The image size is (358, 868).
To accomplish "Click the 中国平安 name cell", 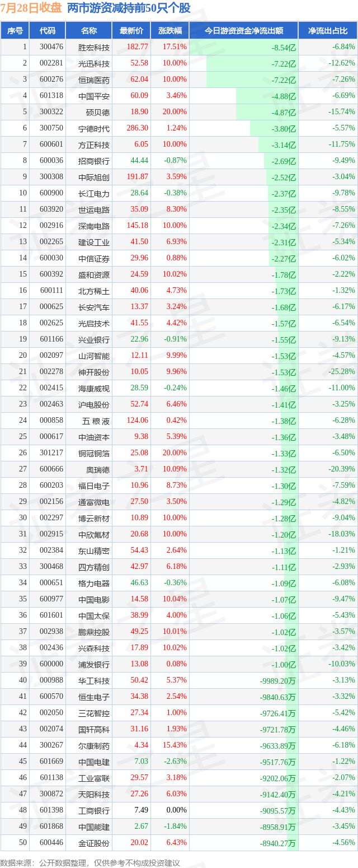I will tap(94, 96).
